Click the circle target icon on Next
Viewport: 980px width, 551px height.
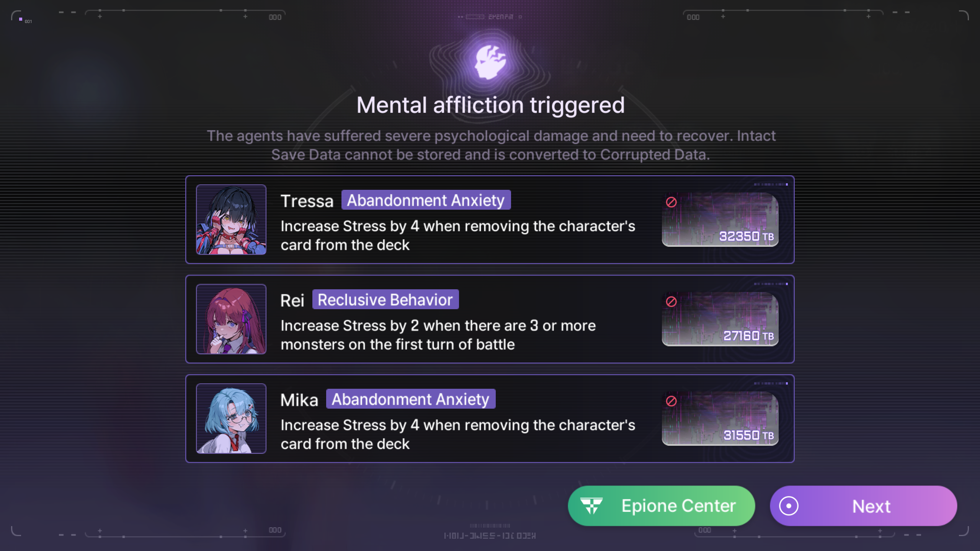coord(789,506)
